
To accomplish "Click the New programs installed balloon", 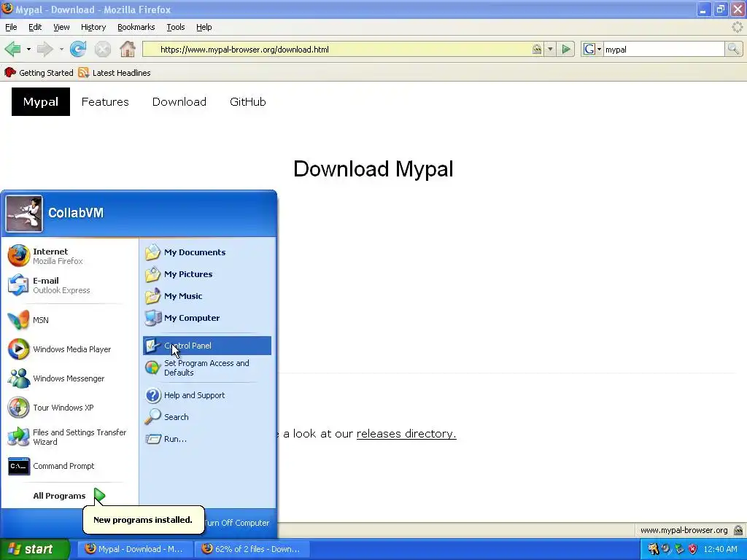I will click(x=143, y=519).
